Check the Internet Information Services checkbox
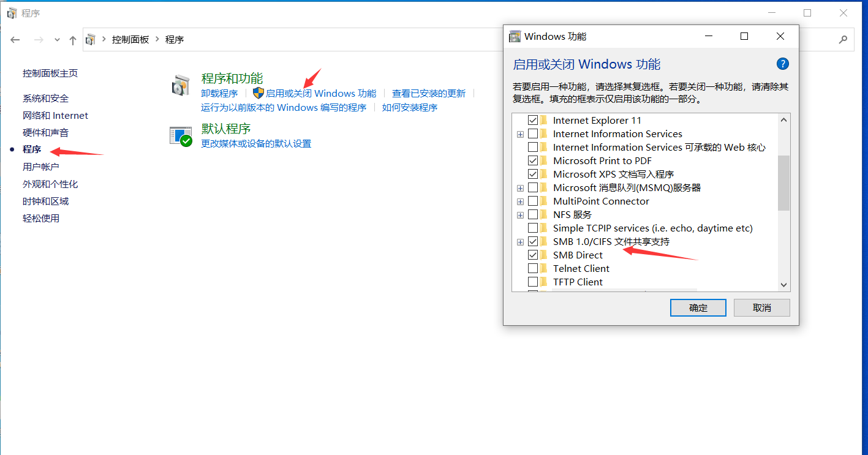The width and height of the screenshot is (868, 455). click(x=533, y=133)
